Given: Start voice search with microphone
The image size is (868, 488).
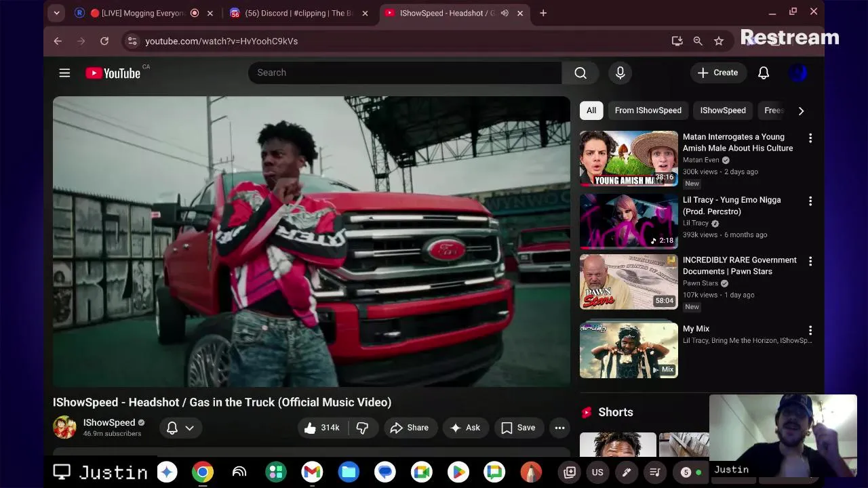Looking at the screenshot, I should click(620, 73).
